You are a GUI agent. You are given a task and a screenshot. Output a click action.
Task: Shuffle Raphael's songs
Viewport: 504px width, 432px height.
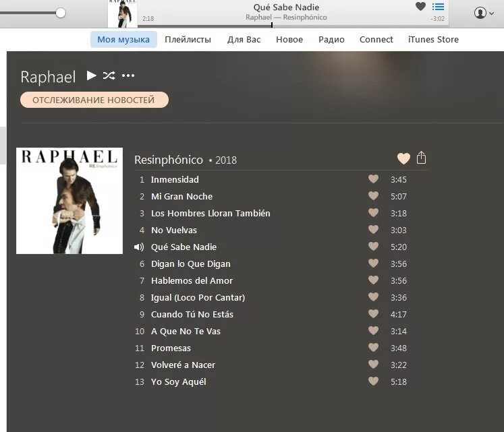[x=109, y=75]
